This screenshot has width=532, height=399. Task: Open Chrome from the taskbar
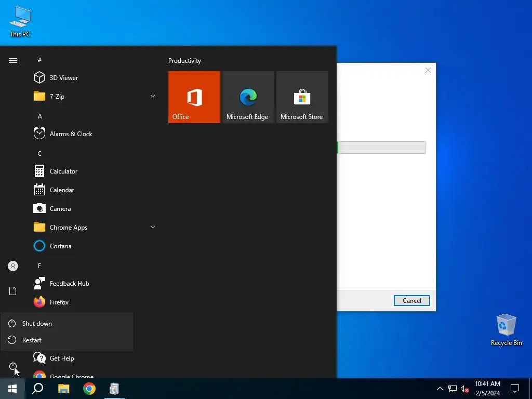point(89,389)
